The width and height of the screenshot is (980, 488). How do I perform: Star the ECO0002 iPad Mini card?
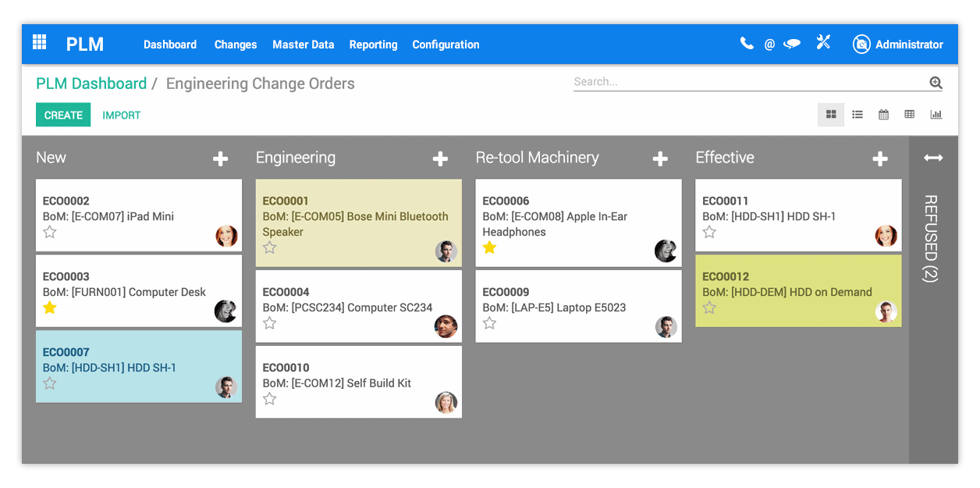pos(50,232)
